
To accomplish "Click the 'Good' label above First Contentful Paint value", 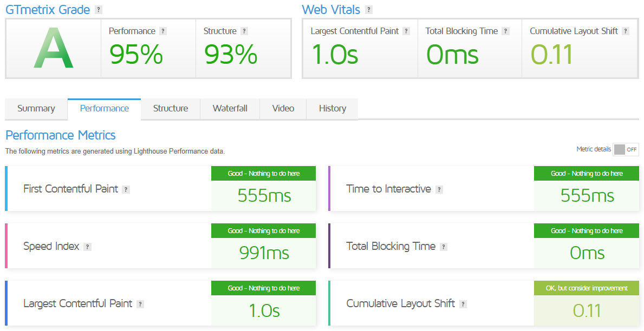I will (264, 174).
